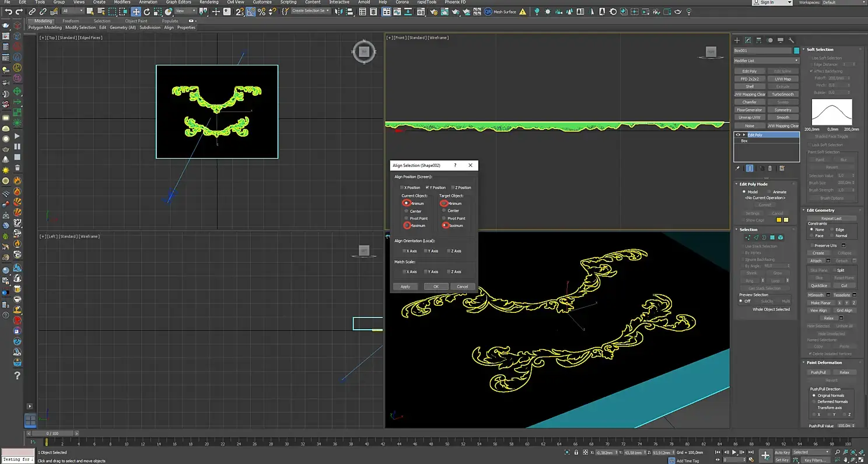Screen dimensions: 868x464
Task: Open the Utilities wrench panel icon
Action: 792,40
